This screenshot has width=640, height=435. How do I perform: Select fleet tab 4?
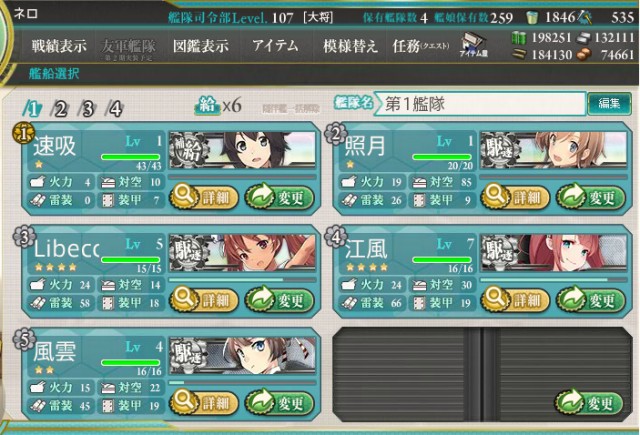click(115, 109)
